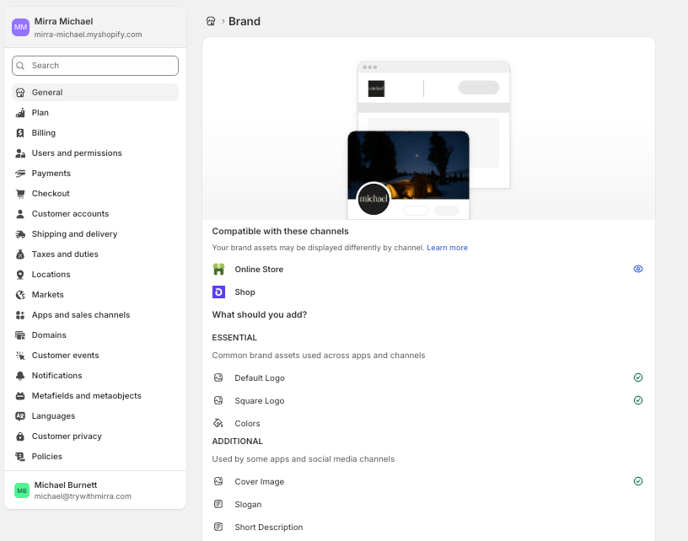Click the Plan chart icon
This screenshot has width=688, height=541.
20,113
